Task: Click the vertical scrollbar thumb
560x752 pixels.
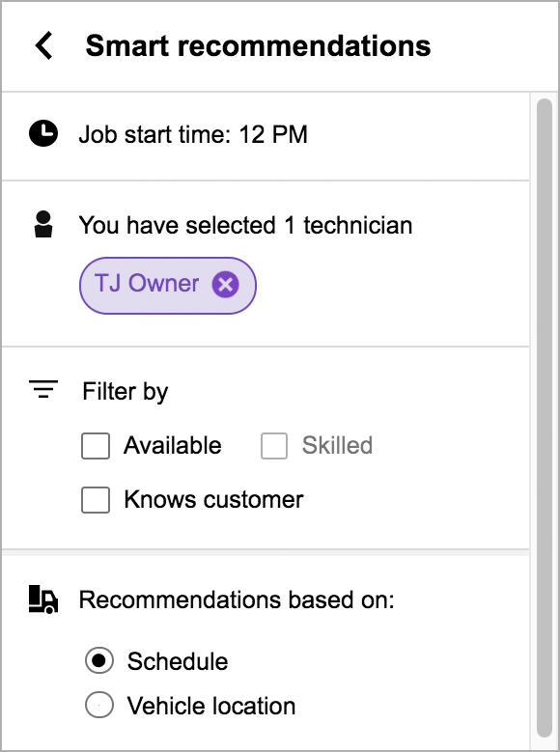Action: tap(545, 417)
